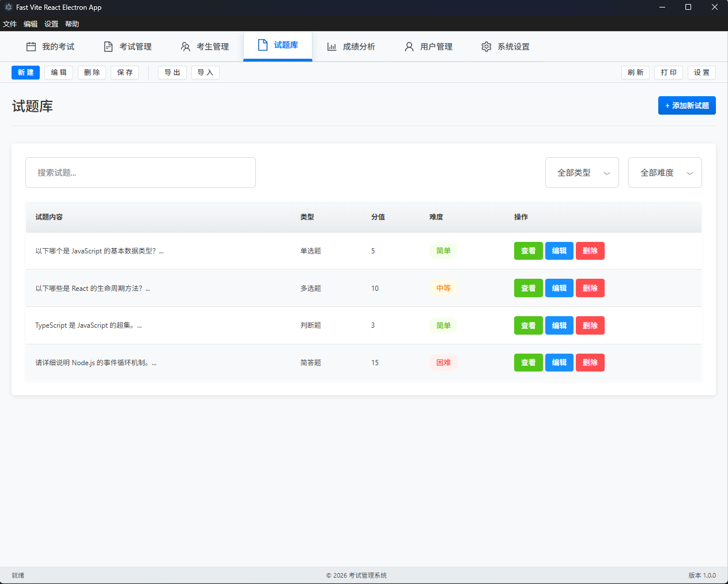Edit the JavaScript 基本数据类型 question

pos(559,251)
